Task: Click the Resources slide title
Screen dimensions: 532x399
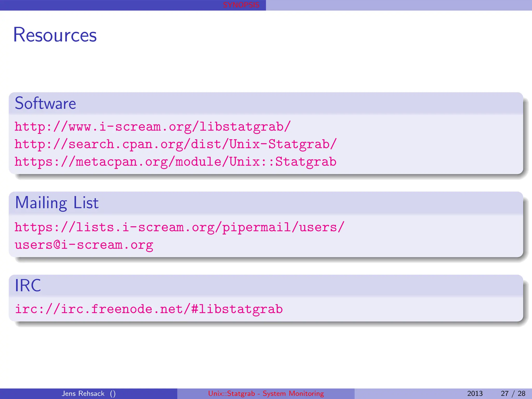Action: (x=55, y=35)
